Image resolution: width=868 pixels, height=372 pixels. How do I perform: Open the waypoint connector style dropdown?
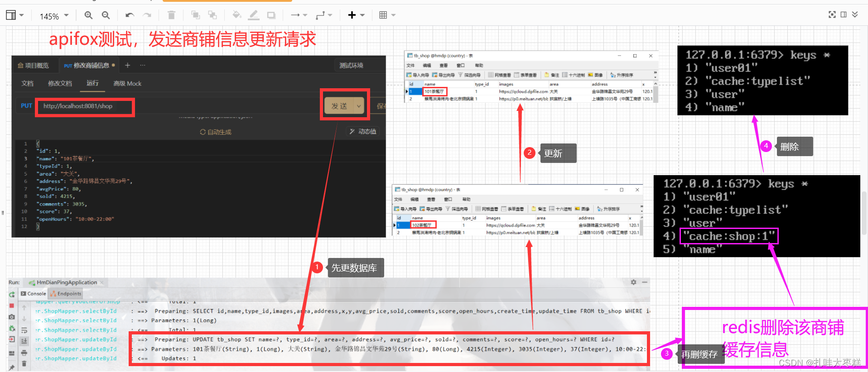[x=324, y=15]
